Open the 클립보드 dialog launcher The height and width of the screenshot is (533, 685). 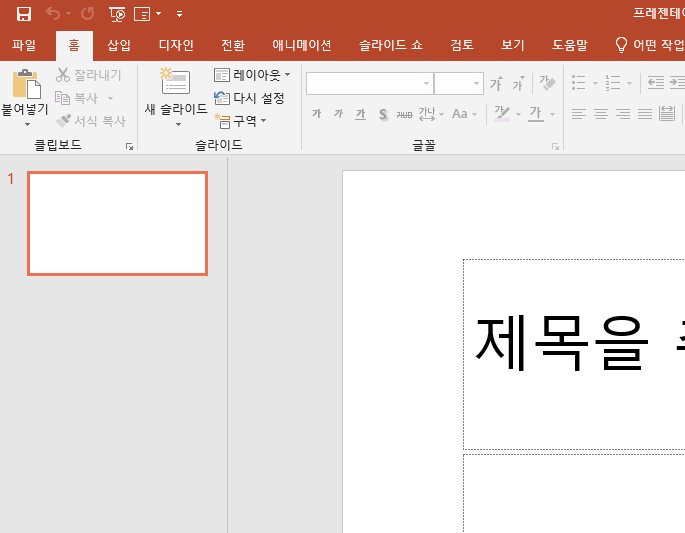pos(129,146)
